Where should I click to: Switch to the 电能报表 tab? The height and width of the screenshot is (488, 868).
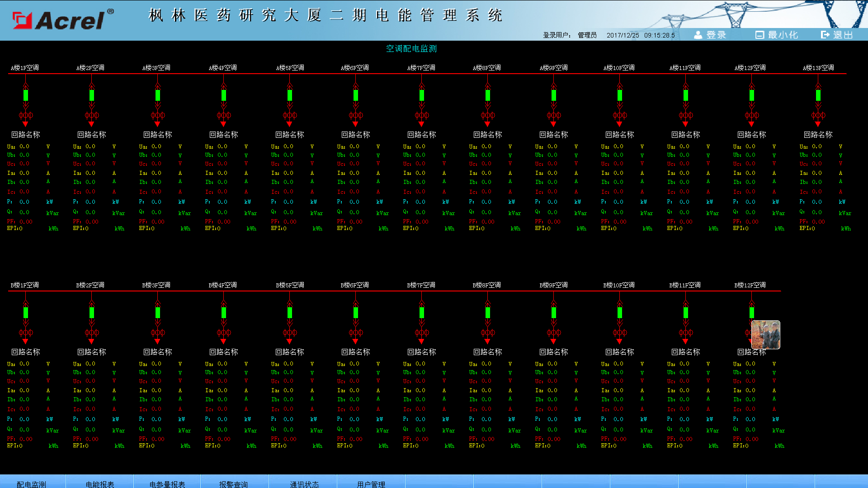[x=100, y=483]
